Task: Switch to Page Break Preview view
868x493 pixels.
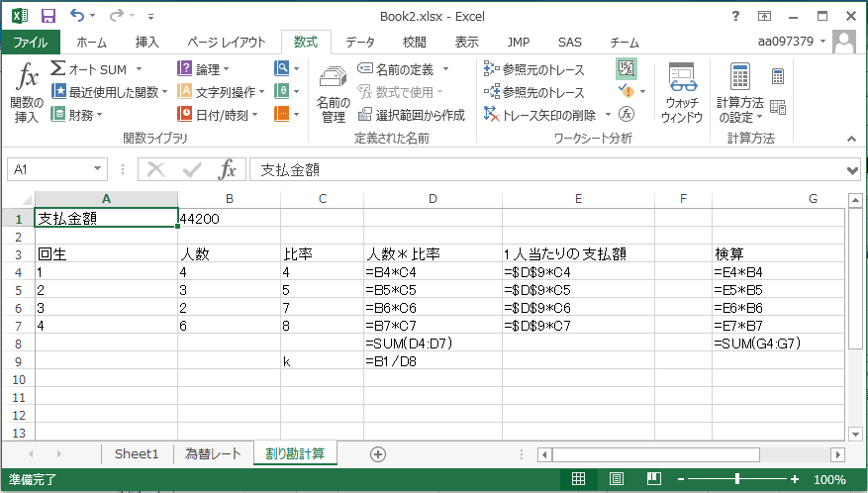Action: pos(652,480)
